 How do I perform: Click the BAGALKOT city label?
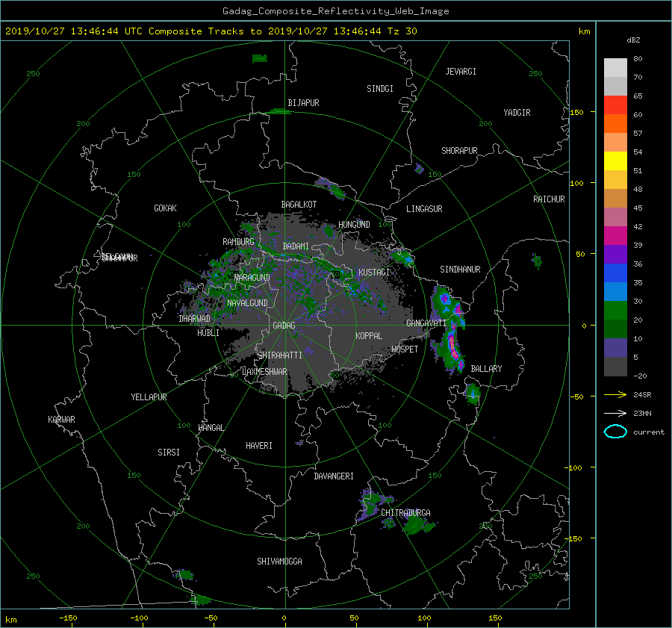click(x=299, y=205)
